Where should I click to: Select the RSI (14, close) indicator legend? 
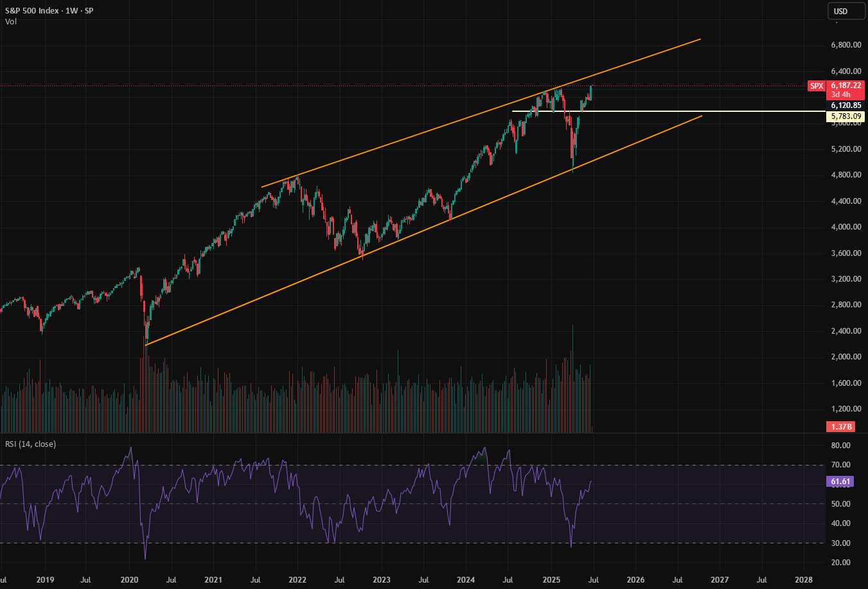[30, 444]
